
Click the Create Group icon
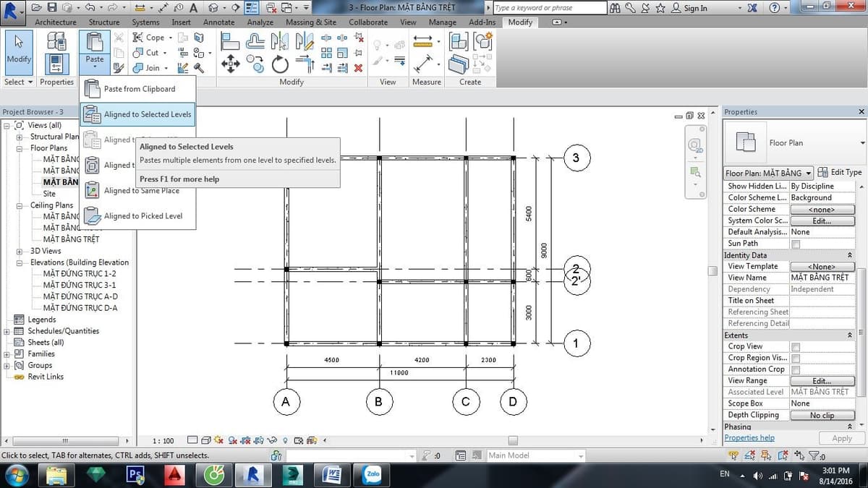[x=482, y=41]
